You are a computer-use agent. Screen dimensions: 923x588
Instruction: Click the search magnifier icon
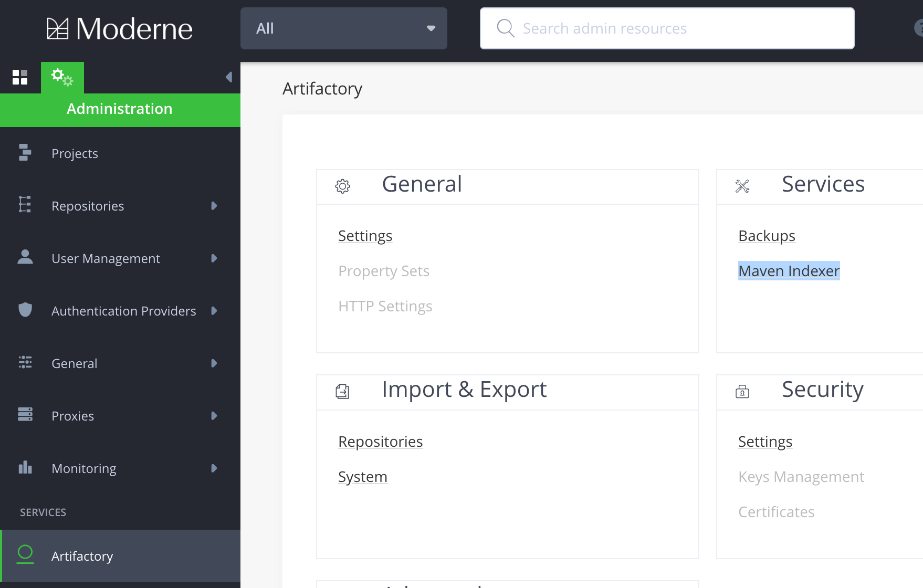click(x=505, y=28)
